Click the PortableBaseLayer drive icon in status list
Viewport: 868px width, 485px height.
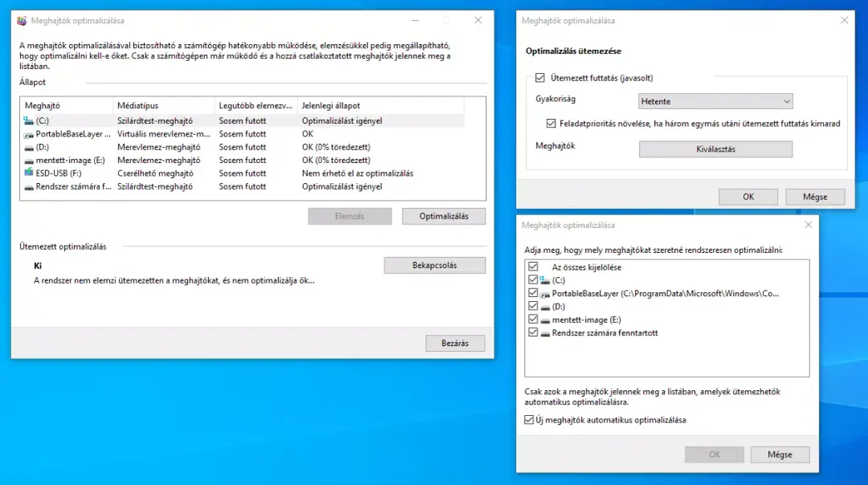29,134
